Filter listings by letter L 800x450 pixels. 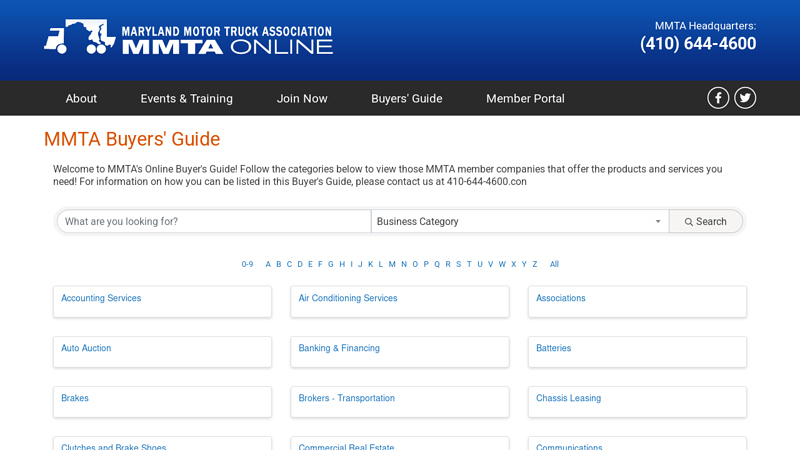pyautogui.click(x=381, y=264)
